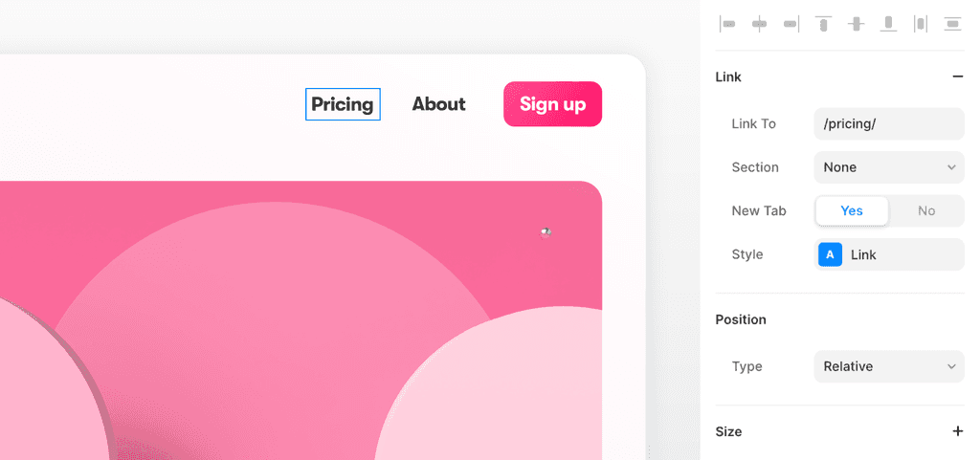
Task: Click the Link To input field
Action: coord(889,123)
